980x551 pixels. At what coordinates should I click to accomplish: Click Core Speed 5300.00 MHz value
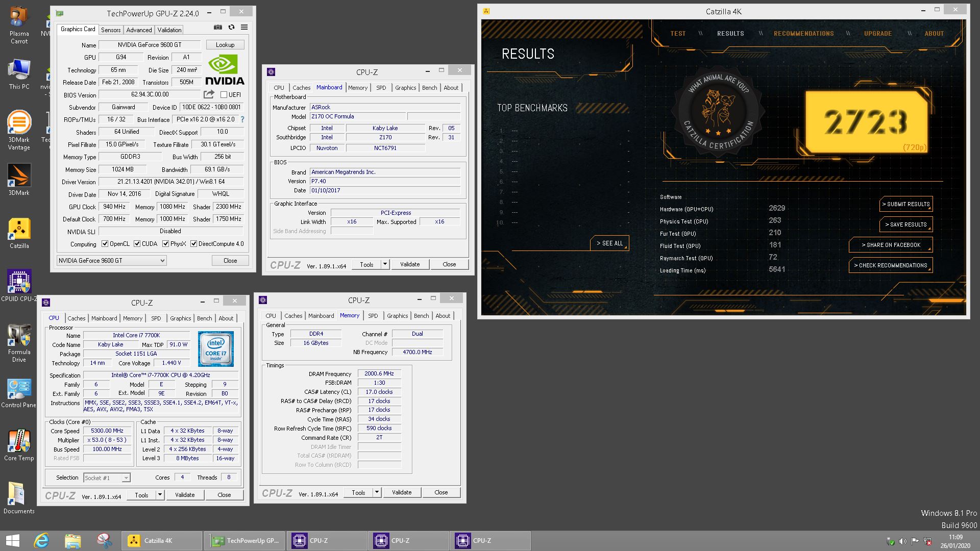107,431
